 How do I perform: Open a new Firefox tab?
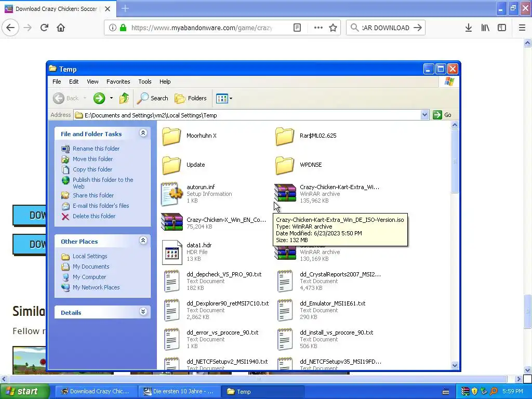point(125,8)
